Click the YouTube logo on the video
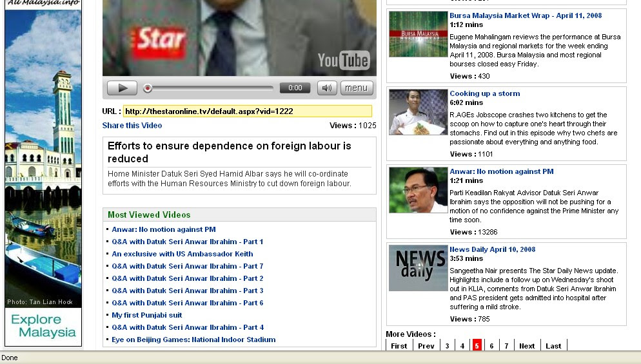This screenshot has width=641, height=364. pyautogui.click(x=344, y=61)
